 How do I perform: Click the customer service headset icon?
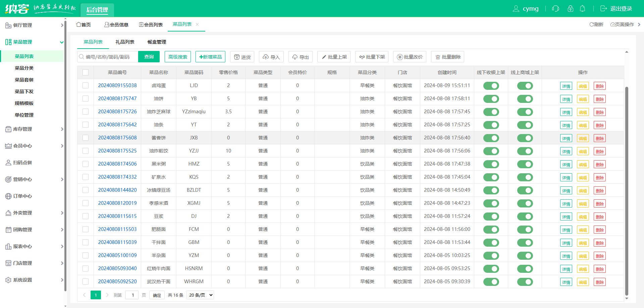(x=555, y=9)
